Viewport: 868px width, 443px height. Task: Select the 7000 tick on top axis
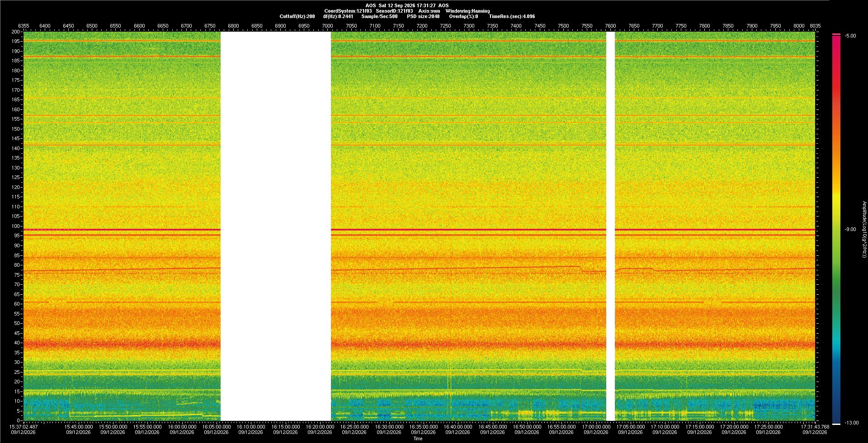327,26
